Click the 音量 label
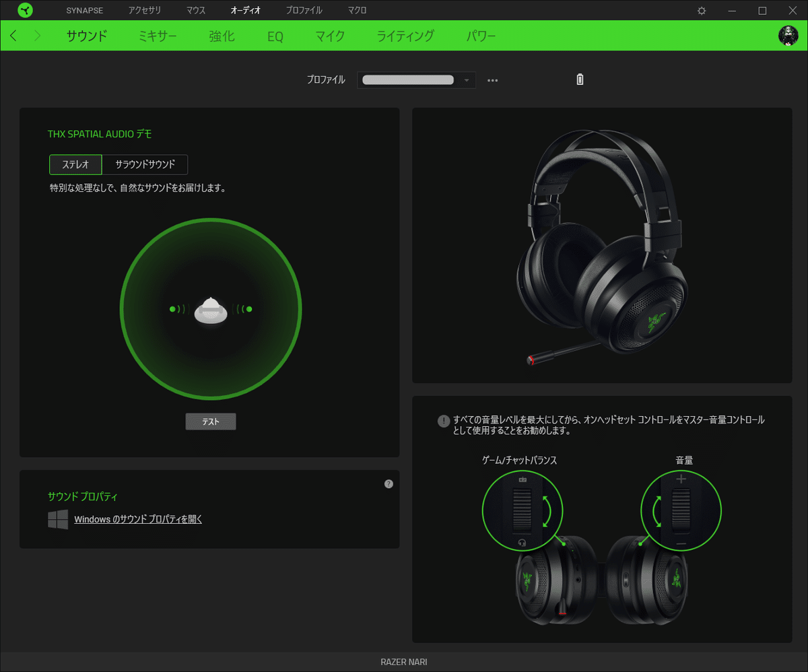The height and width of the screenshot is (672, 808). 684,461
